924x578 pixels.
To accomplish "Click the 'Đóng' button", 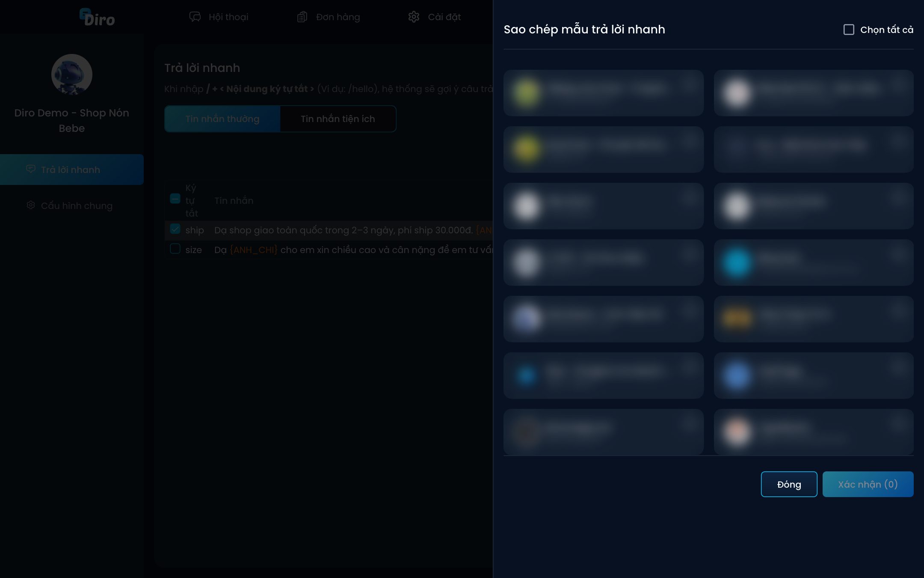I will coord(789,484).
